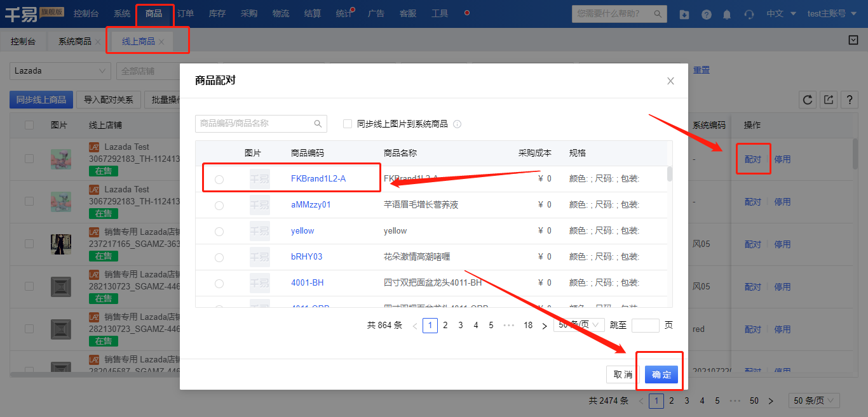The height and width of the screenshot is (417, 868).
Task: Open the test主账号 account menu
Action: coord(831,13)
